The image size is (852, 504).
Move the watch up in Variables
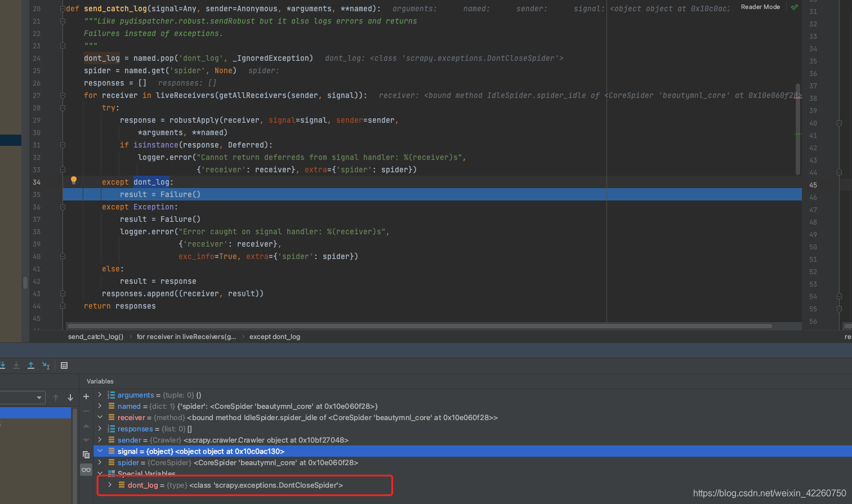86,426
